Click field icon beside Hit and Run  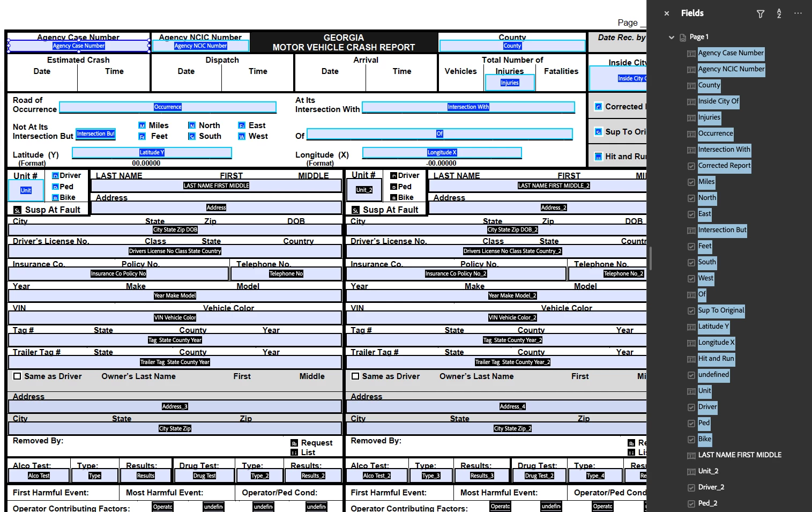(x=691, y=359)
